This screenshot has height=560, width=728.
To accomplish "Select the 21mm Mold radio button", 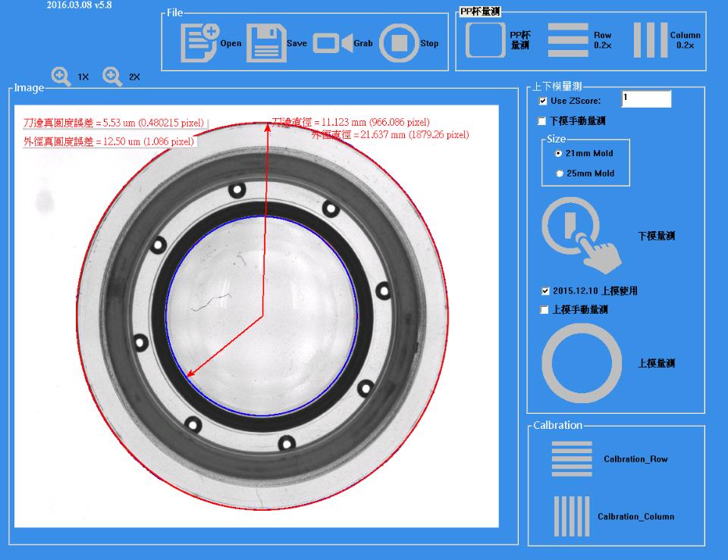I will [559, 153].
